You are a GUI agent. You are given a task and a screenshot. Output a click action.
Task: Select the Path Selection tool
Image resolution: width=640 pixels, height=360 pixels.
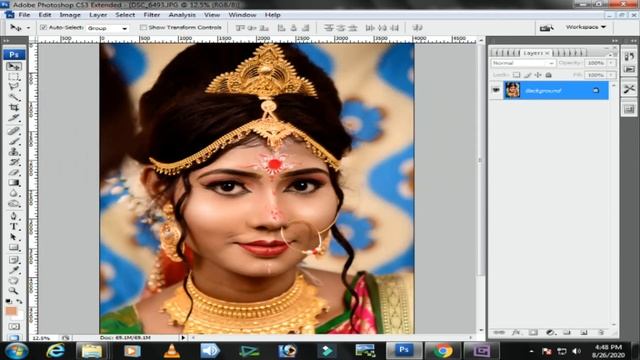(x=14, y=237)
